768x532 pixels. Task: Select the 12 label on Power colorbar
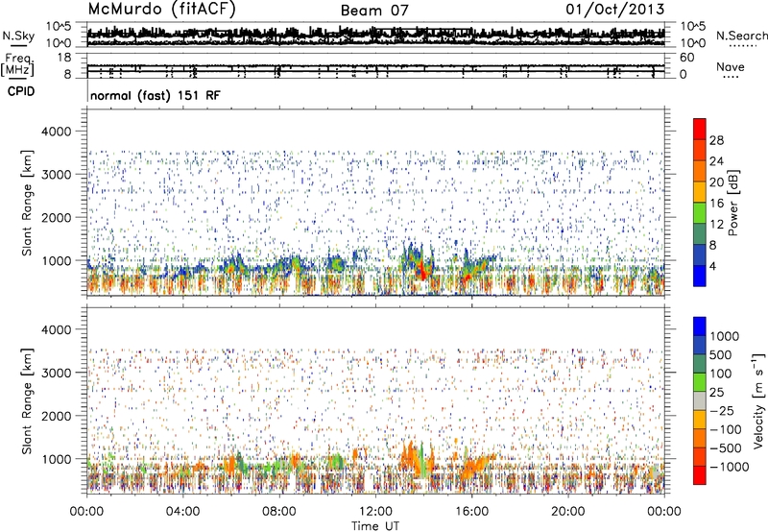click(716, 225)
